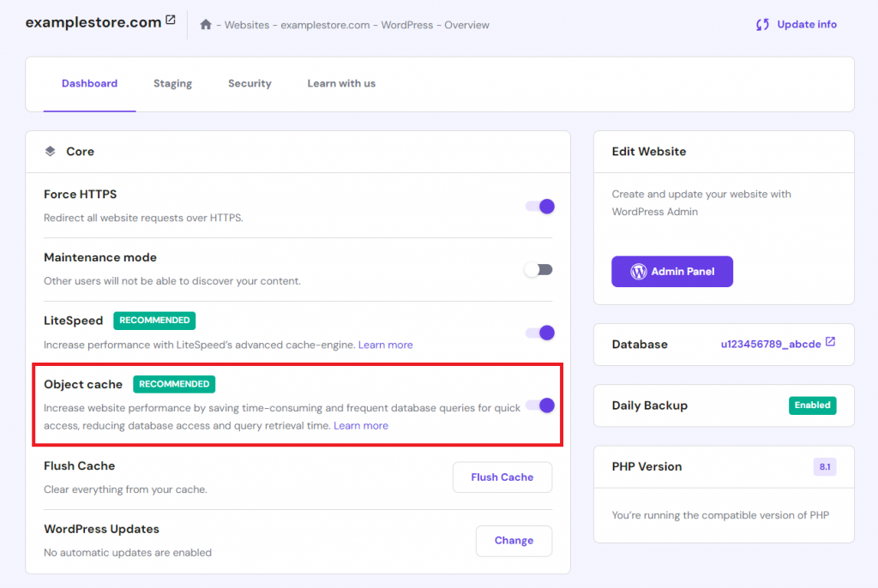Open the Security tab
Image resolution: width=878 pixels, height=588 pixels.
click(x=250, y=83)
